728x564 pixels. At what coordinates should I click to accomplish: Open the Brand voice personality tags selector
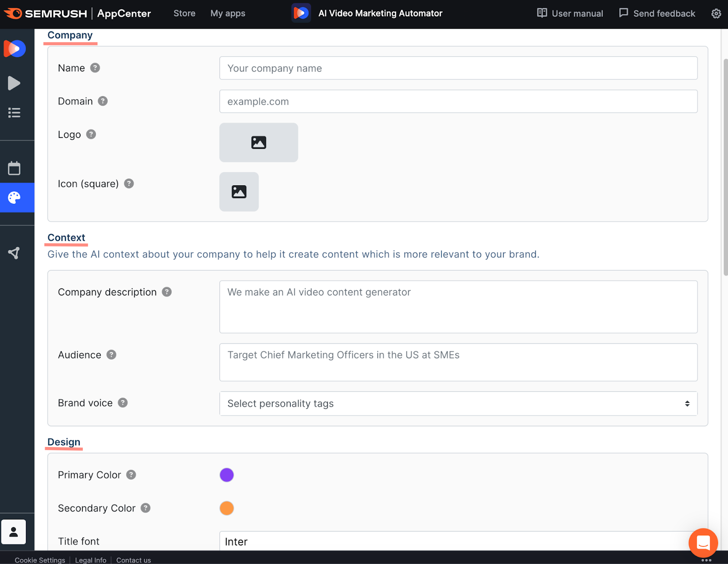click(458, 403)
